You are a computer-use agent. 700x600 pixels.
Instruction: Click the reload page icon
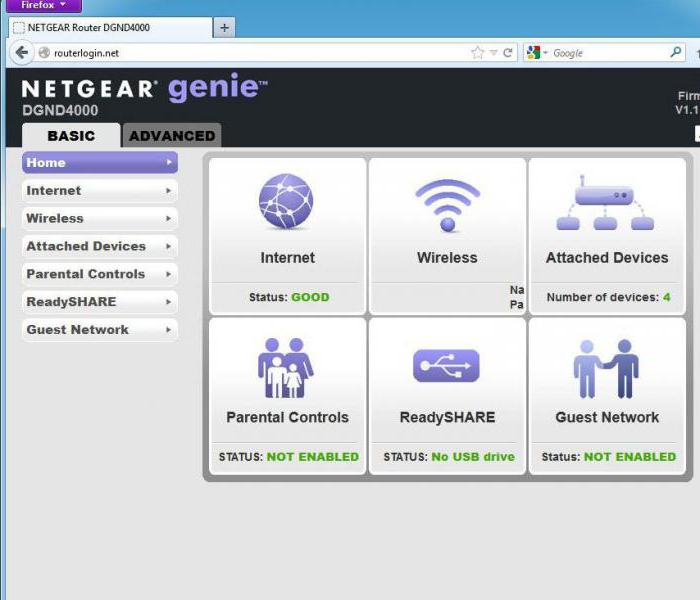508,53
